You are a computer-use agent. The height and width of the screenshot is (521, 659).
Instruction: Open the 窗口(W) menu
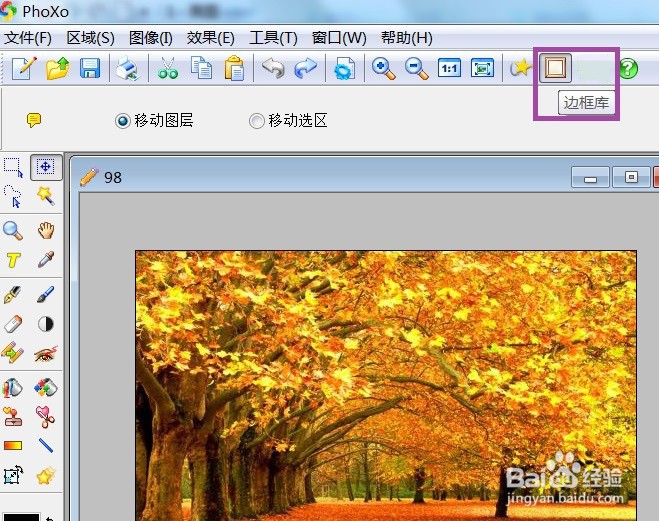coord(339,38)
